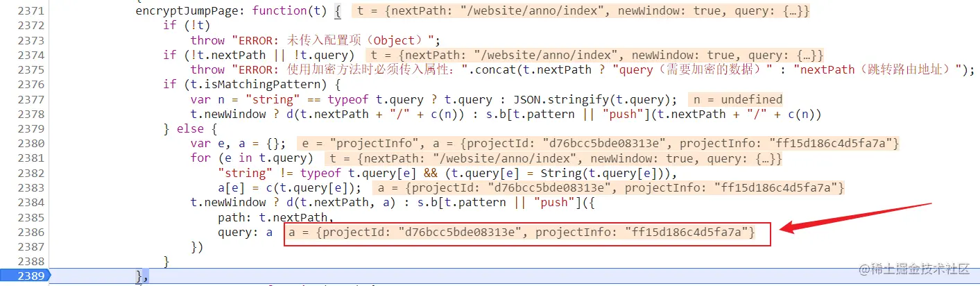Toggle breakpoint on line 2376
This screenshot has width=980, height=286.
[32, 85]
